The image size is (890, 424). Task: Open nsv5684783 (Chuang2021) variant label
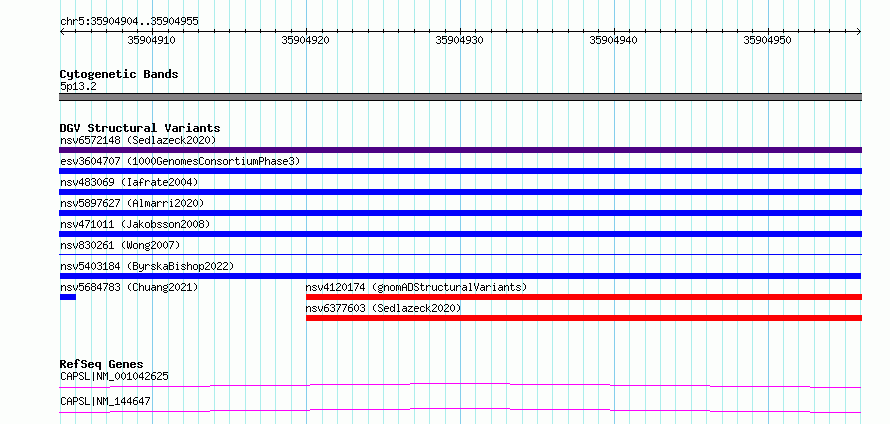[129, 287]
